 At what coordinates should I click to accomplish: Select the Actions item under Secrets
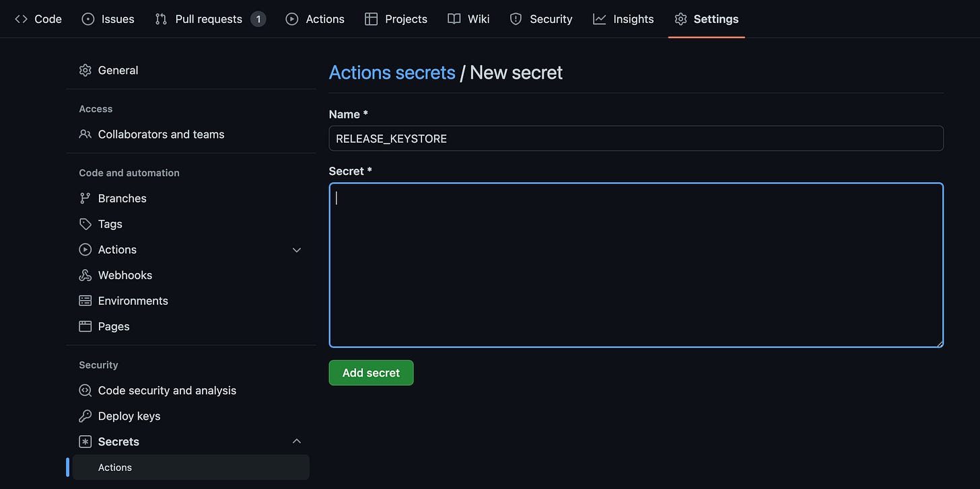(x=190, y=467)
